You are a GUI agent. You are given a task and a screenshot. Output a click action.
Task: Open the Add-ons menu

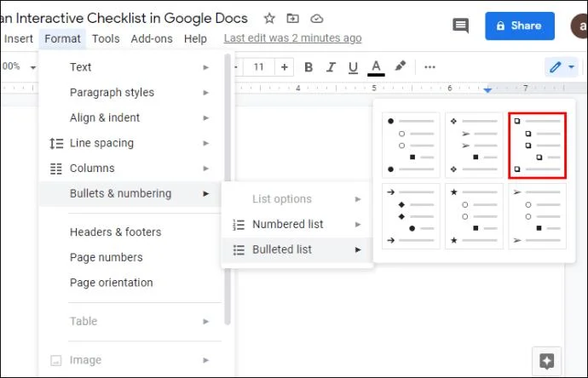pyautogui.click(x=152, y=38)
